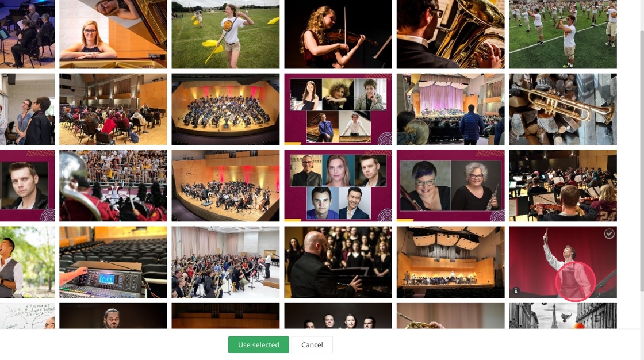The image size is (644, 360).
Task: Select the trumpet on firewood thumbnail
Action: pyautogui.click(x=563, y=109)
